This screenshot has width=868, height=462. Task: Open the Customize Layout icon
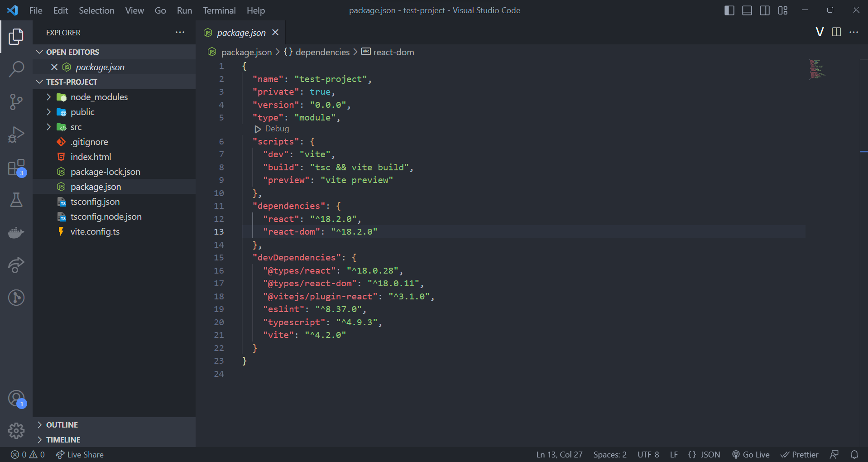coord(783,10)
